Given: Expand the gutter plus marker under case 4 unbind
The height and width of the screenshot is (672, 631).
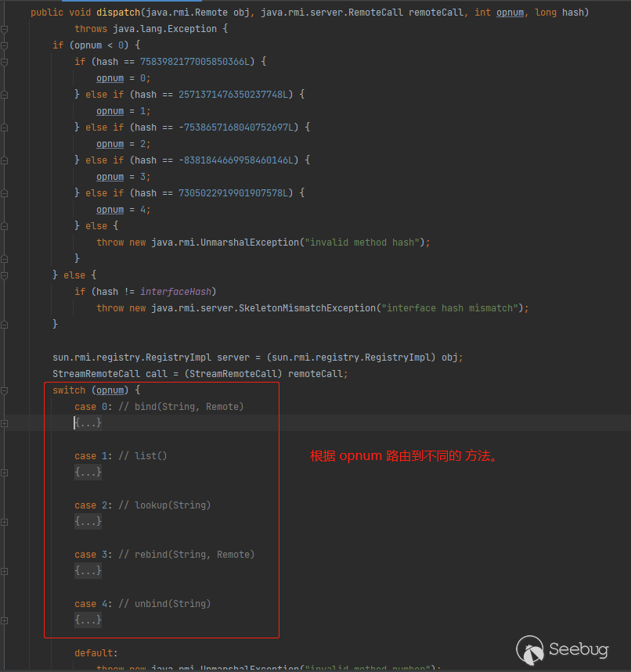Looking at the screenshot, I should pos(4,620).
